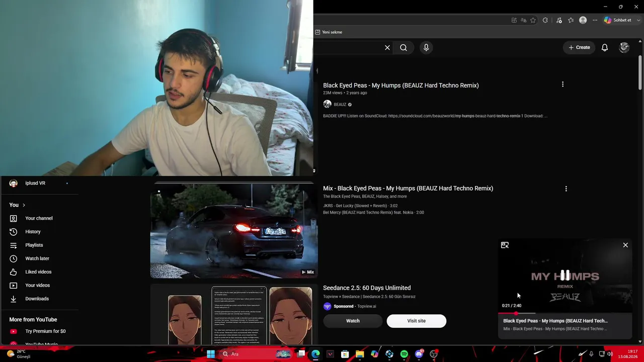
Task: Click the Bel Mercy BEAUZ remix track line
Action: click(373, 213)
